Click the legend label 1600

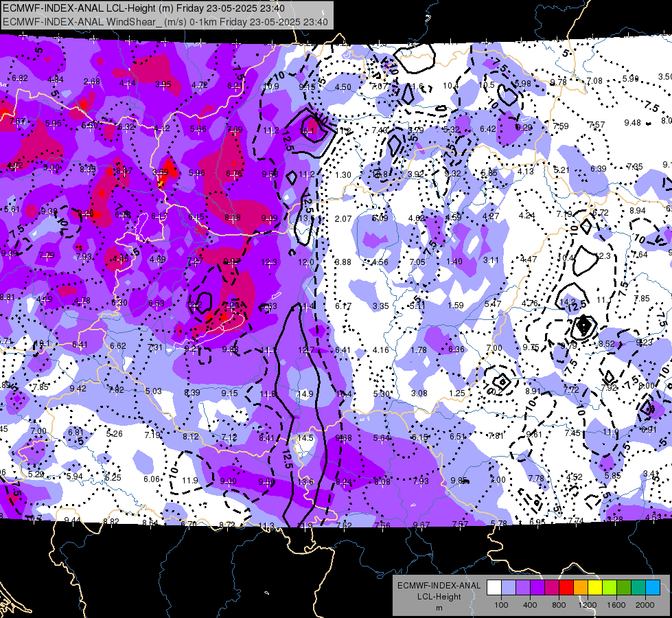click(616, 605)
